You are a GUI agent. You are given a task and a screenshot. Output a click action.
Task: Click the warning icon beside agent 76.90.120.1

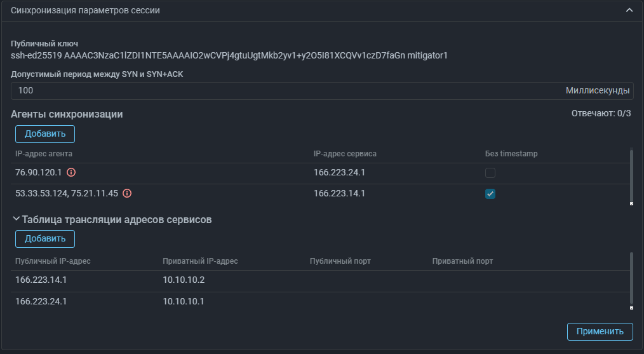point(71,172)
